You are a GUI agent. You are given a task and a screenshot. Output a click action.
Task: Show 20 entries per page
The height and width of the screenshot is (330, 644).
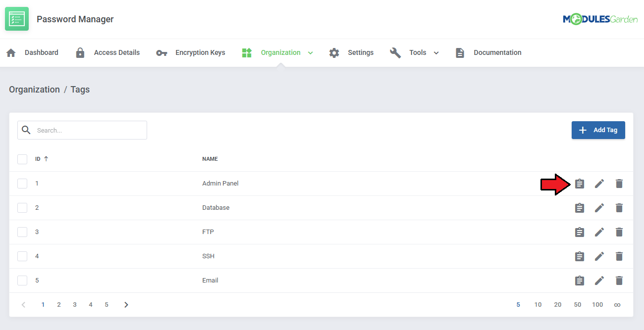click(x=558, y=305)
